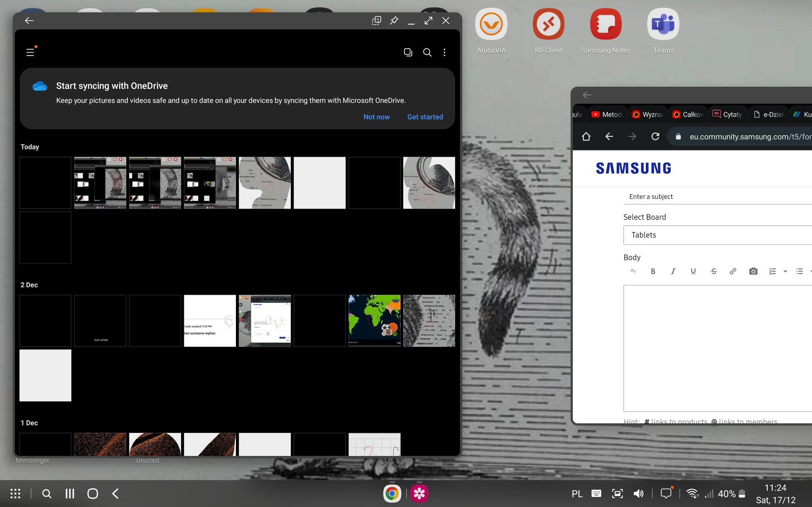Image resolution: width=812 pixels, height=507 pixels.
Task: Switch to the Metod YouTube tab
Action: [607, 114]
